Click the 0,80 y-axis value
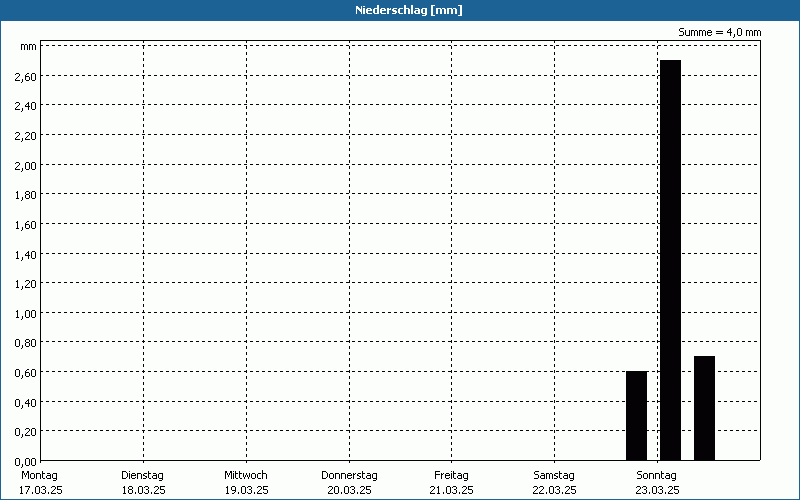The width and height of the screenshot is (800, 500). coord(26,343)
